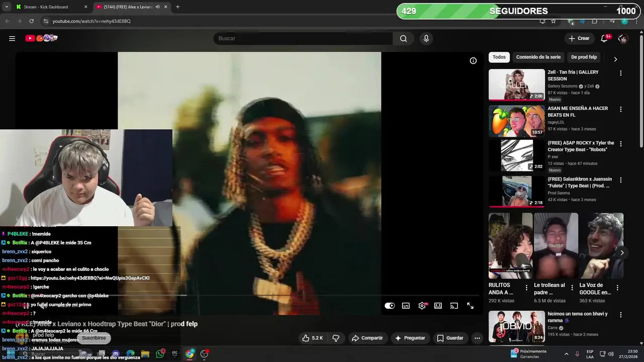This screenshot has width=644, height=362.
Task: Show more filter chips with arrow
Action: 615,59
